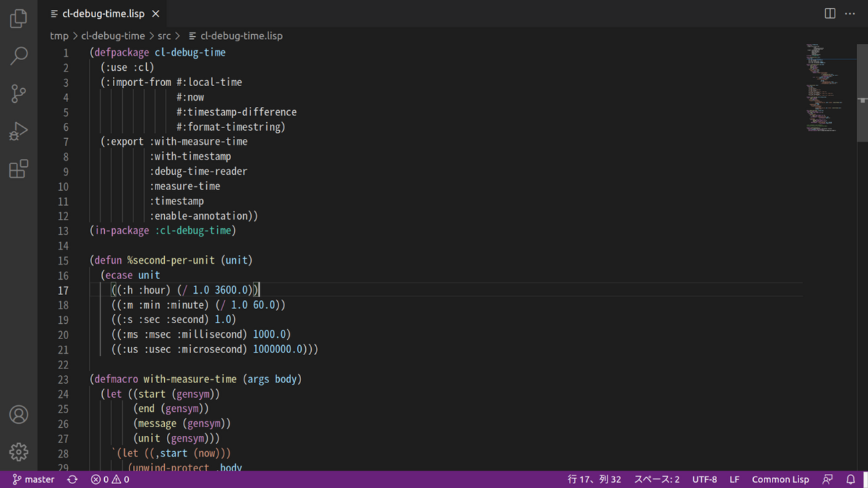Split the editor to the right
Screen dimensions: 868x488
click(830, 13)
